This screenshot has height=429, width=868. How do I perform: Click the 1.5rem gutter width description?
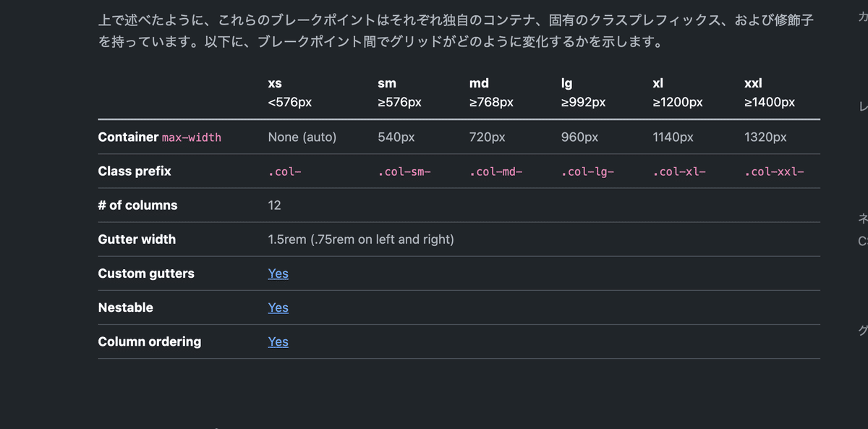click(x=361, y=239)
